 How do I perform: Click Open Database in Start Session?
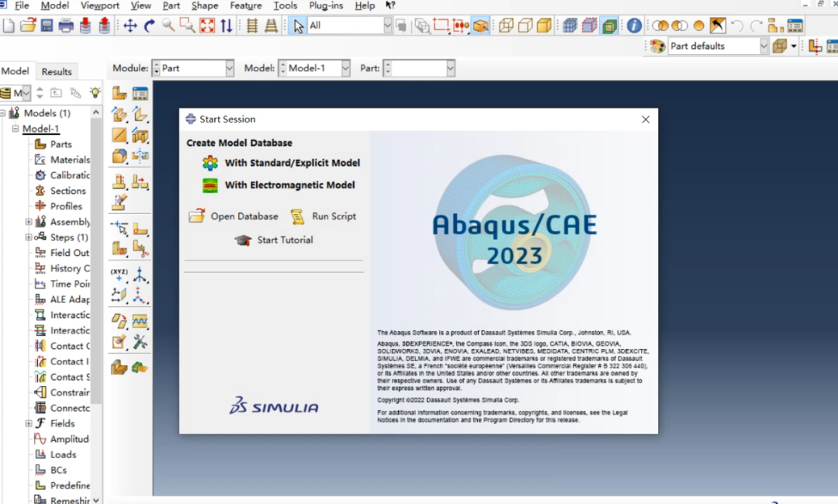(234, 216)
